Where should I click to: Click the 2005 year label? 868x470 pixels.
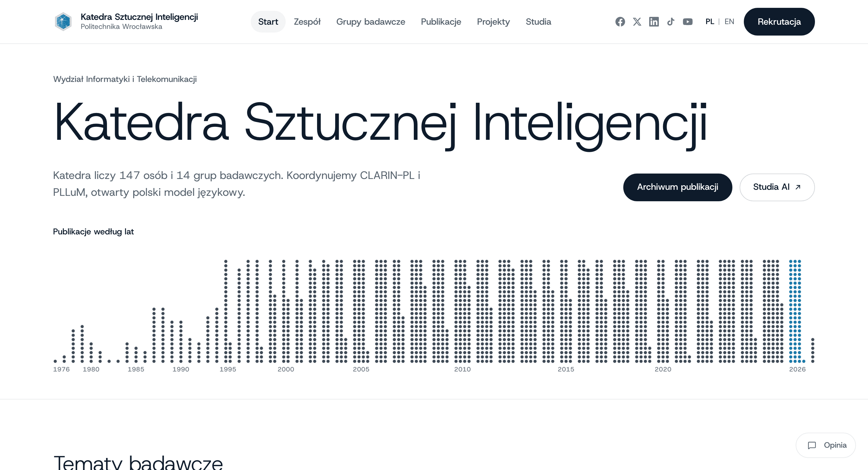[361, 369]
